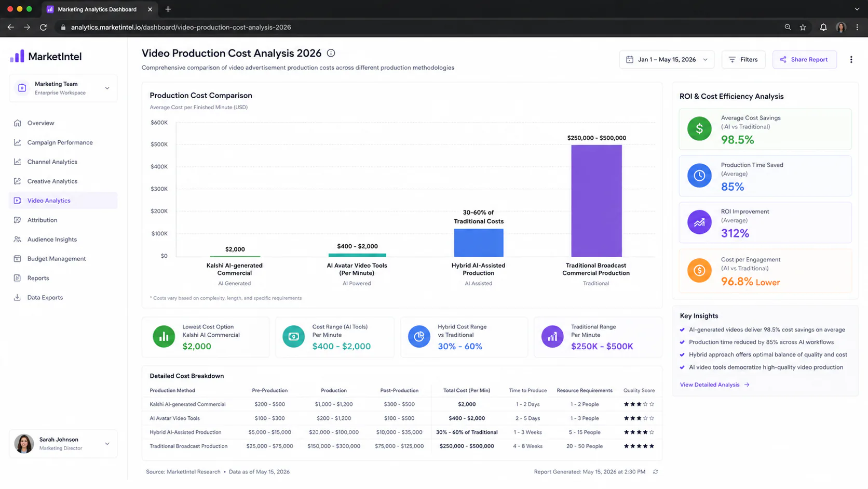
Task: Click the purple Traditional Broadcast bar in the chart
Action: pos(596,201)
